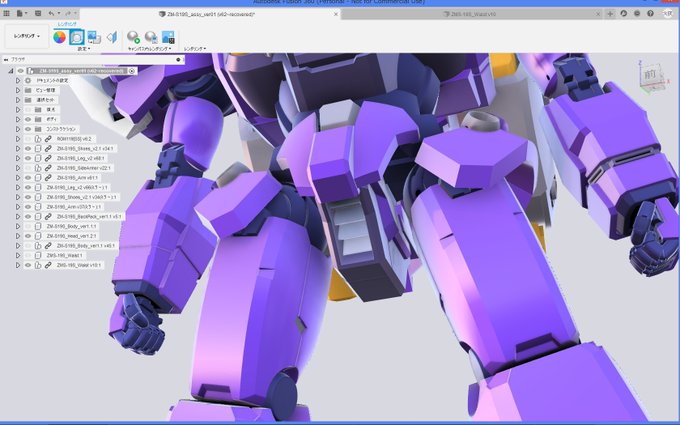Open the Scene Settings tool
This screenshot has width=680, height=425.
[x=77, y=37]
